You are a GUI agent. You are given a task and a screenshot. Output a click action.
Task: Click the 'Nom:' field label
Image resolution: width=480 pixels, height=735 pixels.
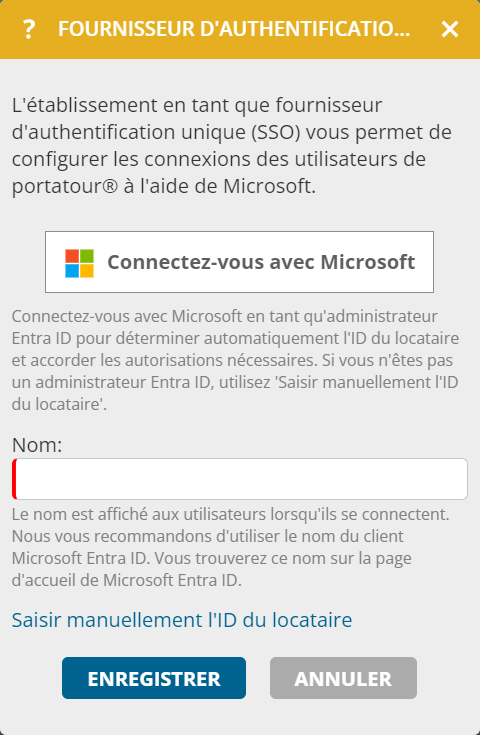[37, 445]
